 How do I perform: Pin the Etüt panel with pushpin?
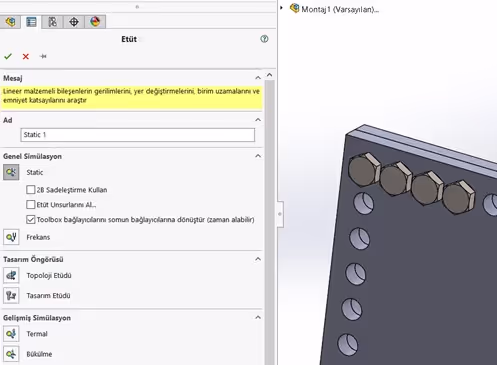coord(43,56)
